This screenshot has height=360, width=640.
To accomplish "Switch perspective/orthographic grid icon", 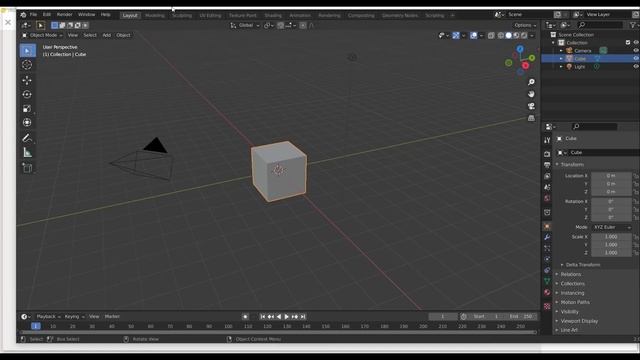I will tap(531, 118).
